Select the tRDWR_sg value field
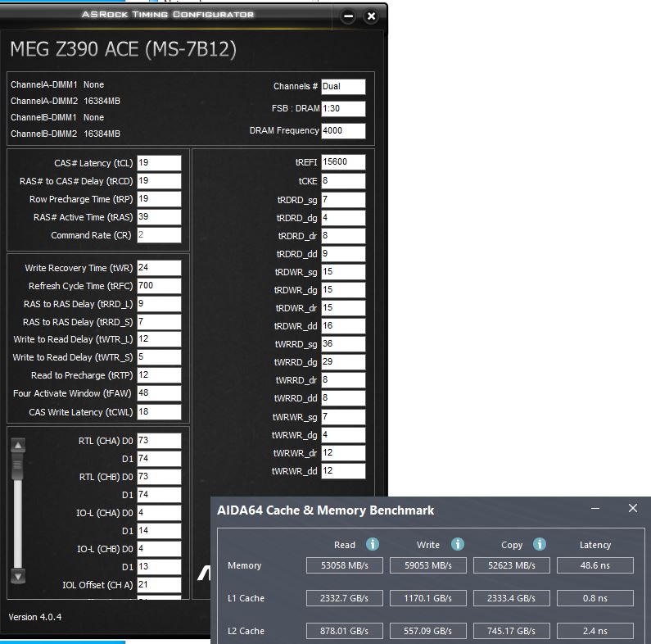Image resolution: width=651 pixels, height=644 pixels. pyautogui.click(x=343, y=272)
